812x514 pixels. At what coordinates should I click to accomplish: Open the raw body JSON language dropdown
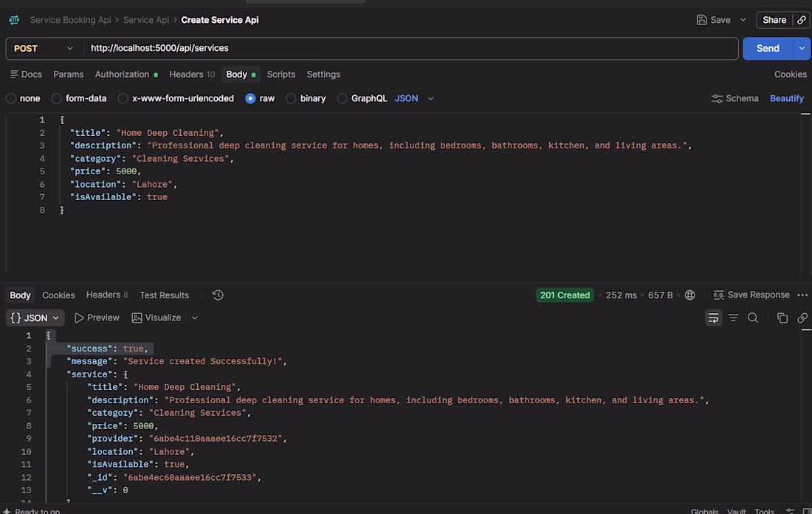click(x=414, y=98)
